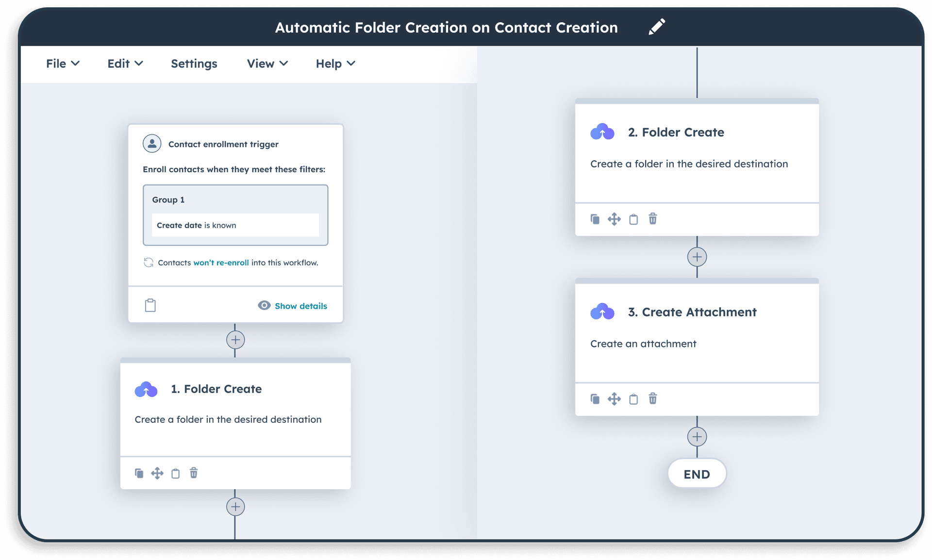Delete the 1. Folder Create action

194,473
